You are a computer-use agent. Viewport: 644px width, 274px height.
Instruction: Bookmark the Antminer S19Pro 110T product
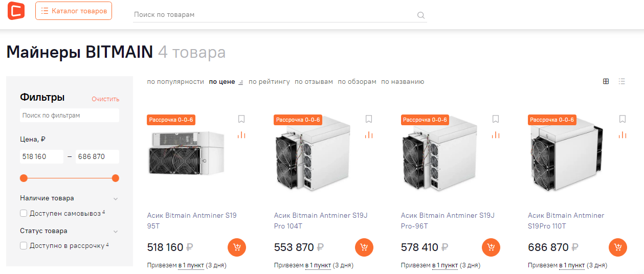(623, 119)
